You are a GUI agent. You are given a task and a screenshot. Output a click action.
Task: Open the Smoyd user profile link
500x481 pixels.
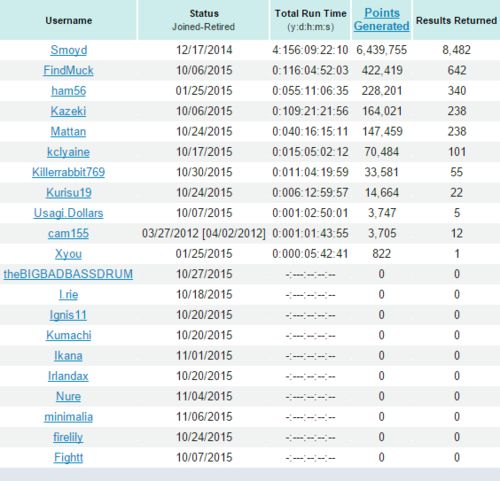[69, 50]
